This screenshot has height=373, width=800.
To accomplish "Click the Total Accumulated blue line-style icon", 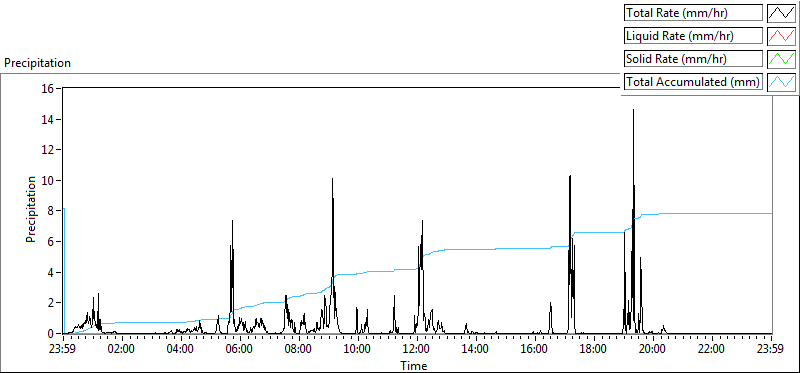I will tap(782, 82).
